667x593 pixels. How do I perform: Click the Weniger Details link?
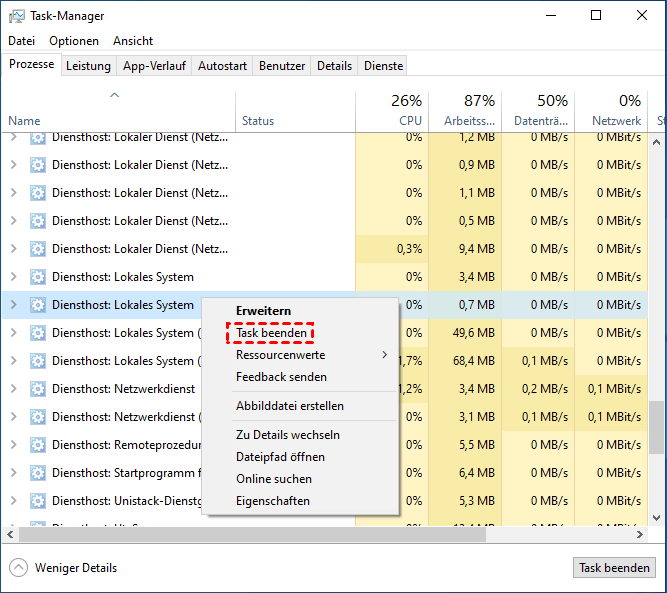pos(76,568)
